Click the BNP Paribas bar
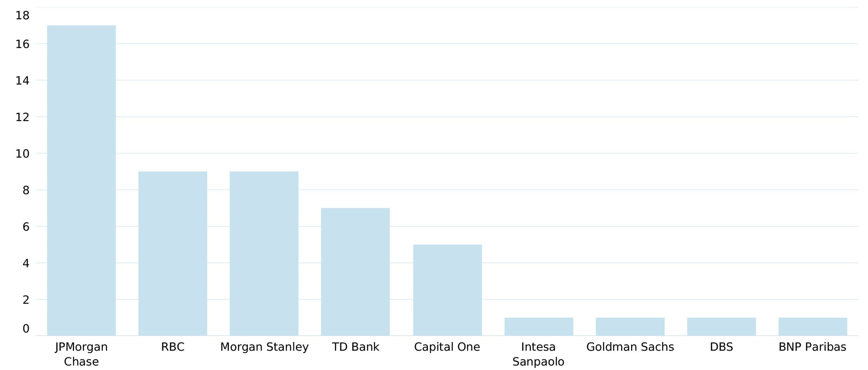Screen dimensions: 868x370 pyautogui.click(x=812, y=326)
